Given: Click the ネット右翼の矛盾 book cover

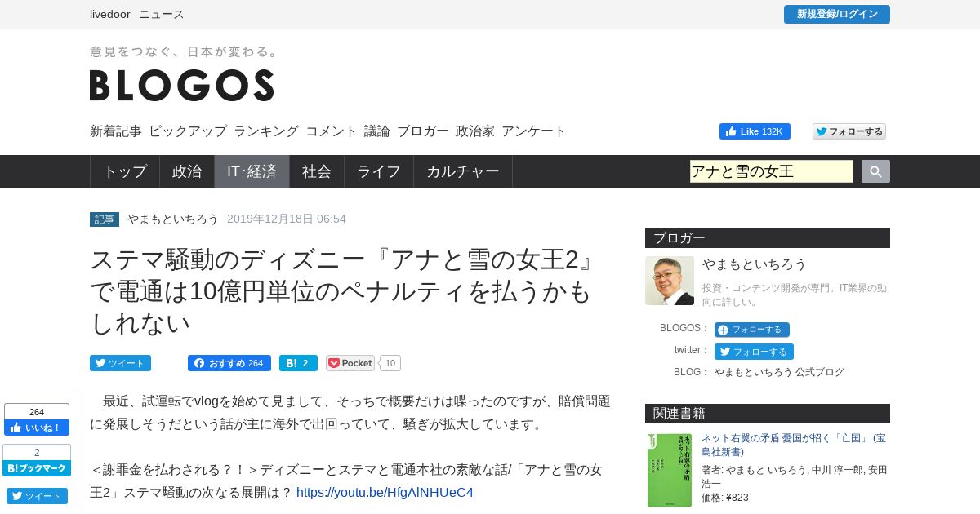Looking at the screenshot, I should [670, 470].
